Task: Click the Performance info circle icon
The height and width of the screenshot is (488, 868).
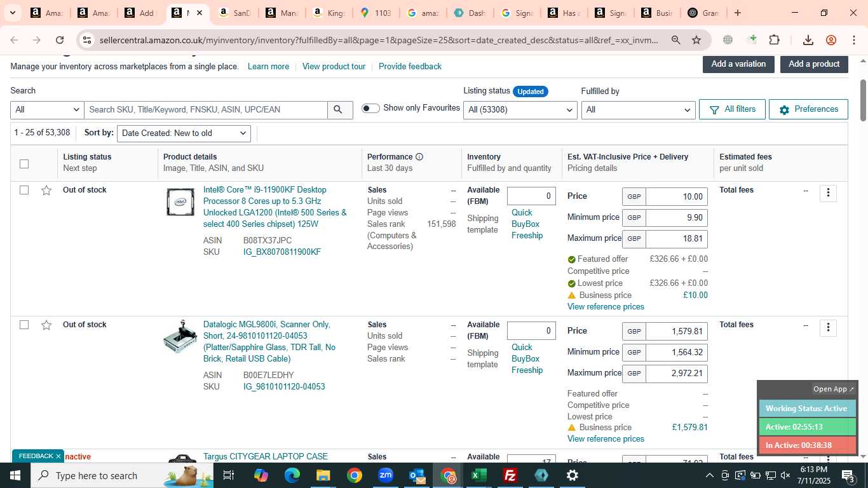Action: click(x=419, y=157)
